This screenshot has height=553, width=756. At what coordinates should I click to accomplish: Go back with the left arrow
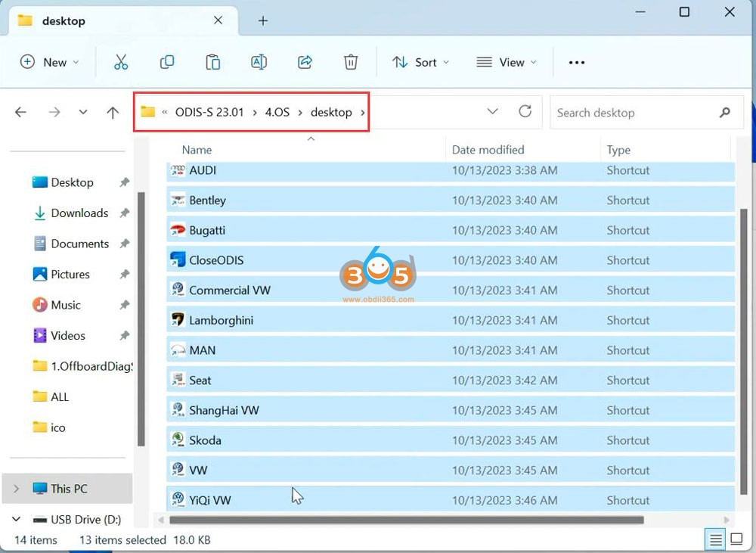(20, 113)
